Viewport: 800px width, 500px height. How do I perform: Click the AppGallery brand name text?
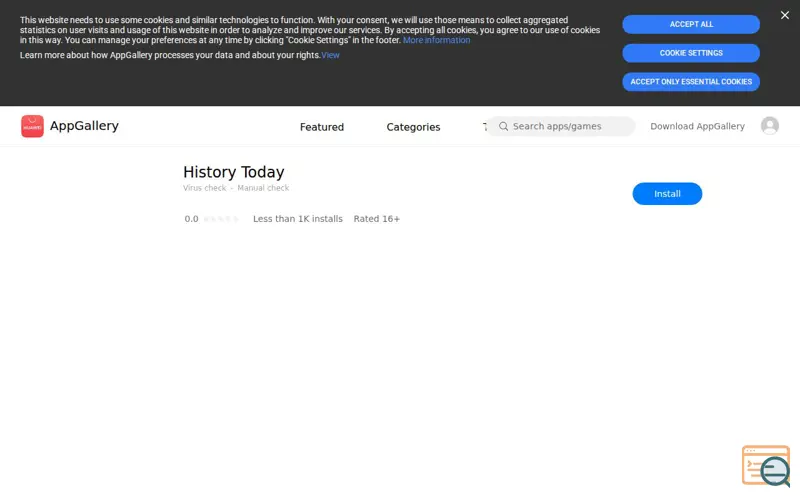84,126
